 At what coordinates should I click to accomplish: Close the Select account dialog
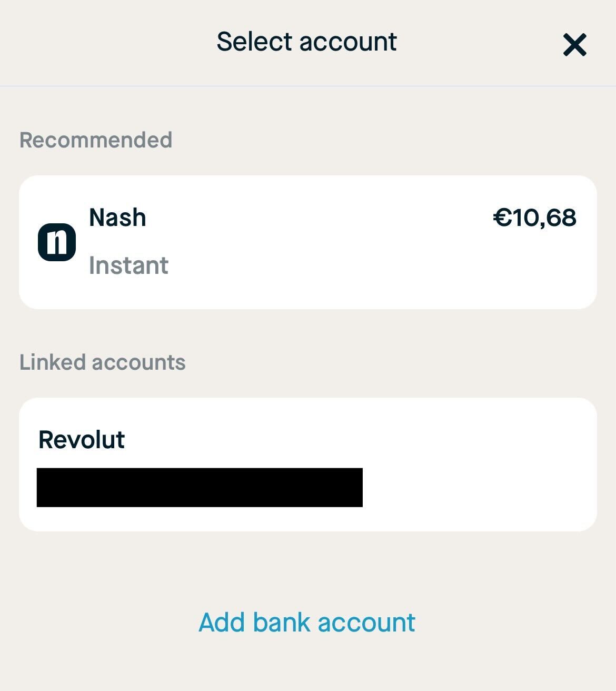[x=574, y=45]
